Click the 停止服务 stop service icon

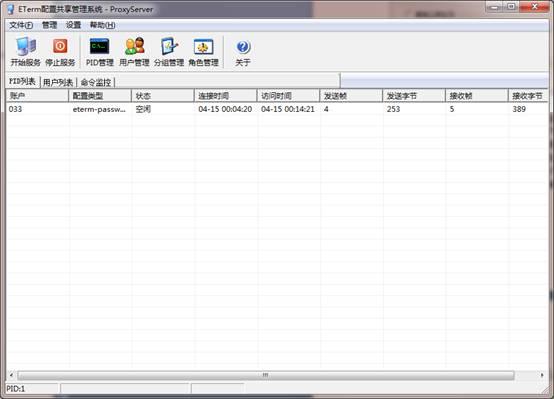tap(60, 52)
